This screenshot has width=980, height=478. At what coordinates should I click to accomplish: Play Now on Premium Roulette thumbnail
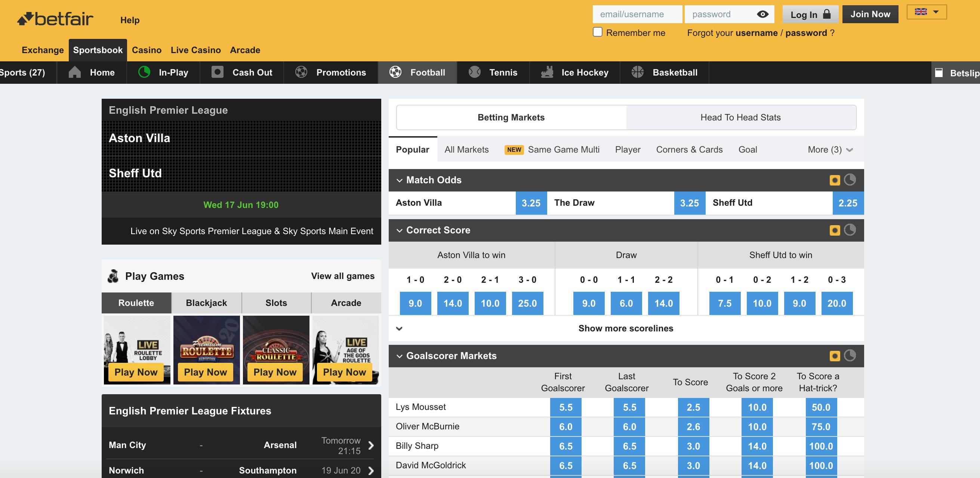[206, 372]
